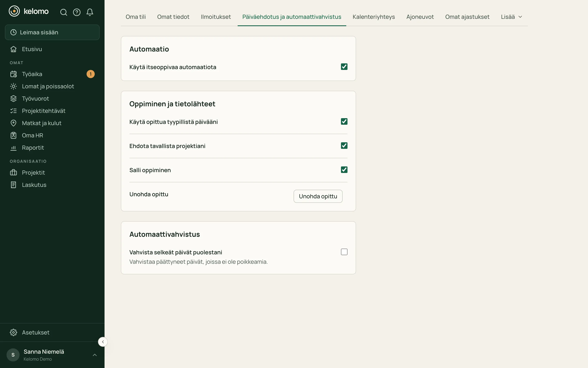Screen dimensions: 588x368
Task: Open the Ilmoitukset tab
Action: click(x=216, y=17)
